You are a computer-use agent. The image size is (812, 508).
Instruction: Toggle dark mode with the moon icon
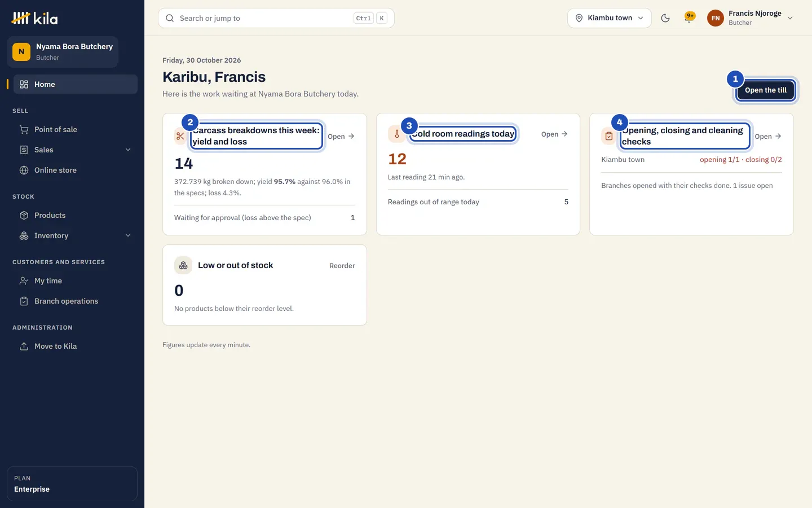[x=665, y=18]
